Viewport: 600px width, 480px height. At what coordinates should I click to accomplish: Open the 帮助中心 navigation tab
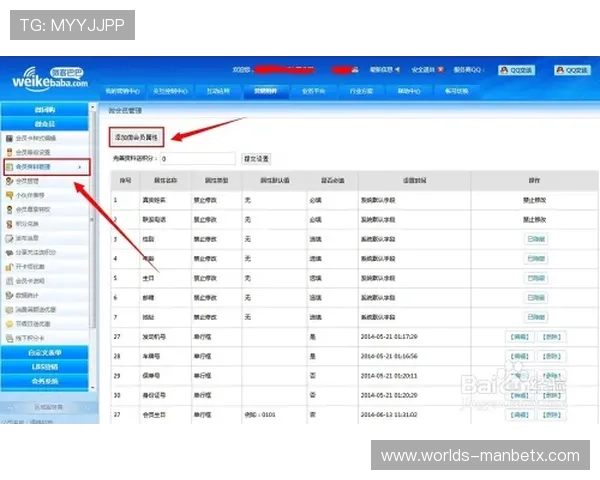click(409, 91)
